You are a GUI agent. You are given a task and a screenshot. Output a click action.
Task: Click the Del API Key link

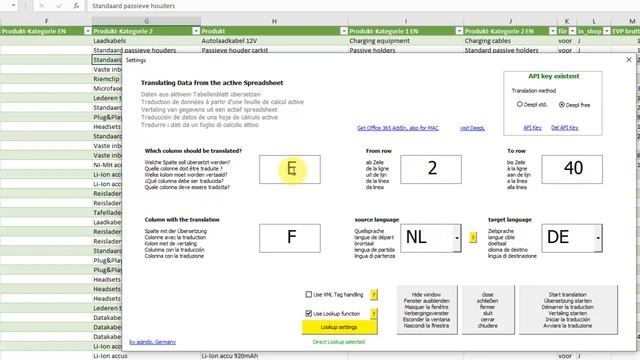point(564,128)
